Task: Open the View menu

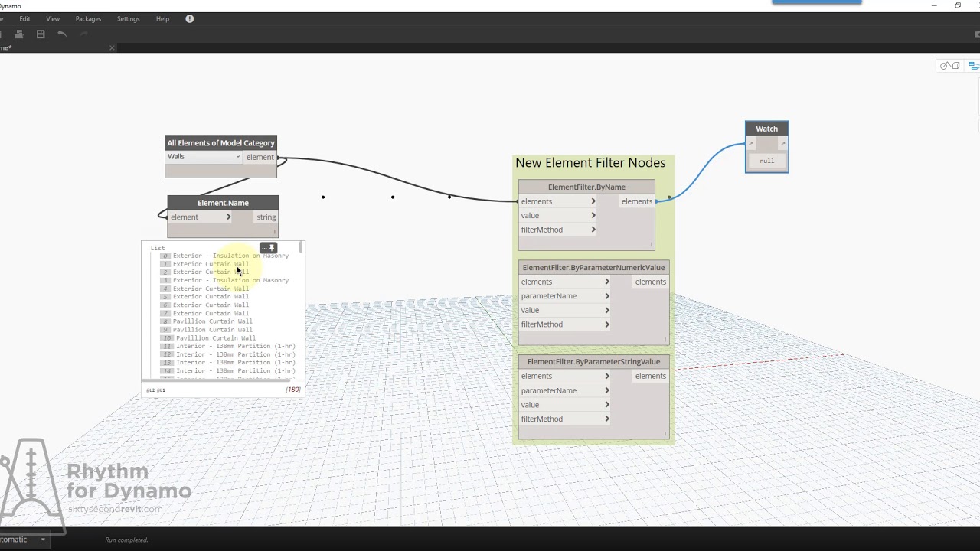Action: pos(53,18)
